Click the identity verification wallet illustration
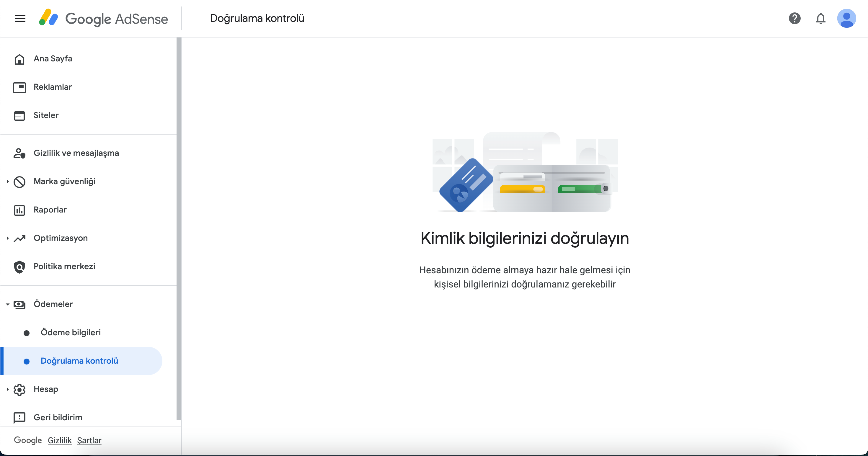868x456 pixels. 525,172
